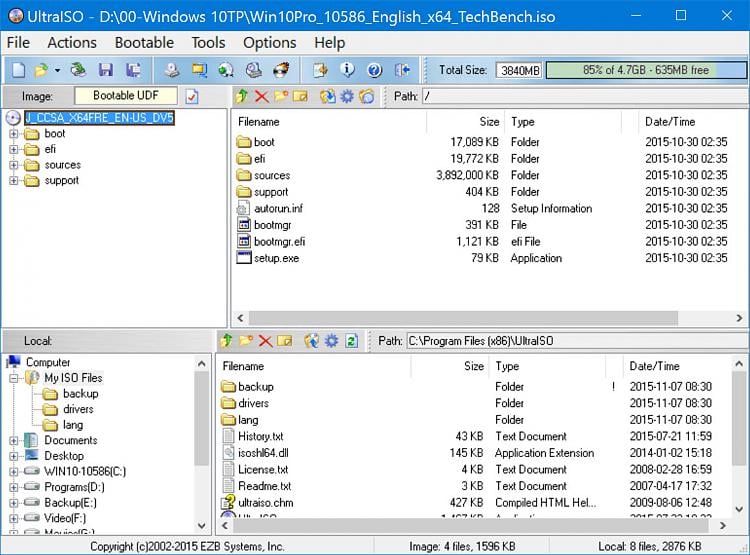Click the Make CD/DVD Image drive icon

click(x=172, y=70)
